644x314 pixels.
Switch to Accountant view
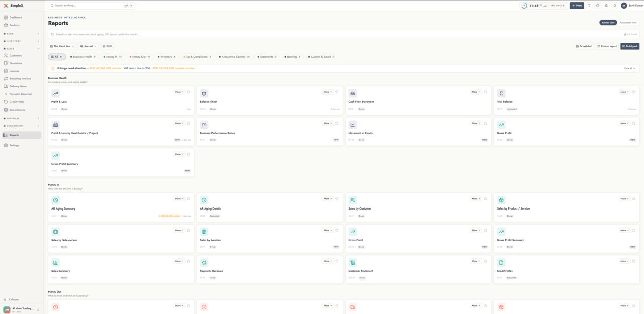click(628, 23)
